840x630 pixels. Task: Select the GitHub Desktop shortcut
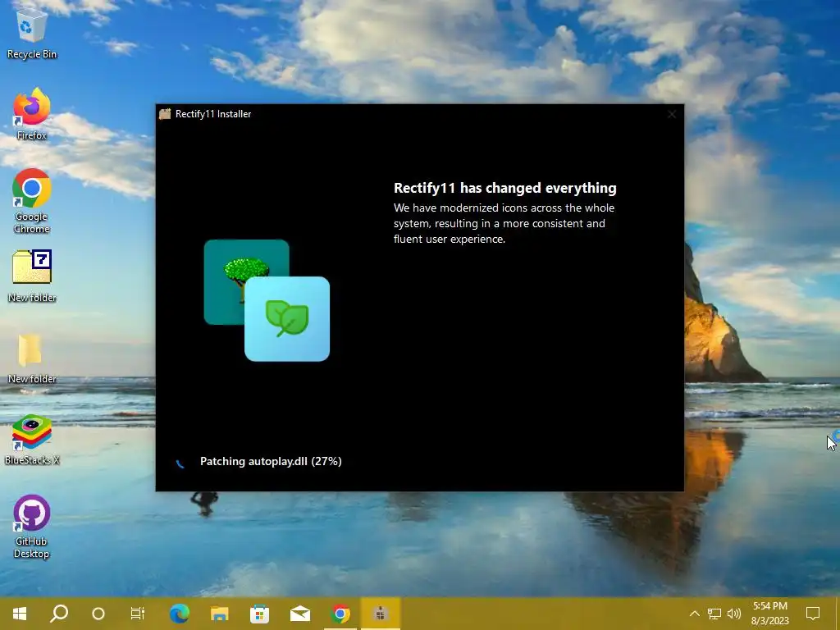(x=31, y=527)
